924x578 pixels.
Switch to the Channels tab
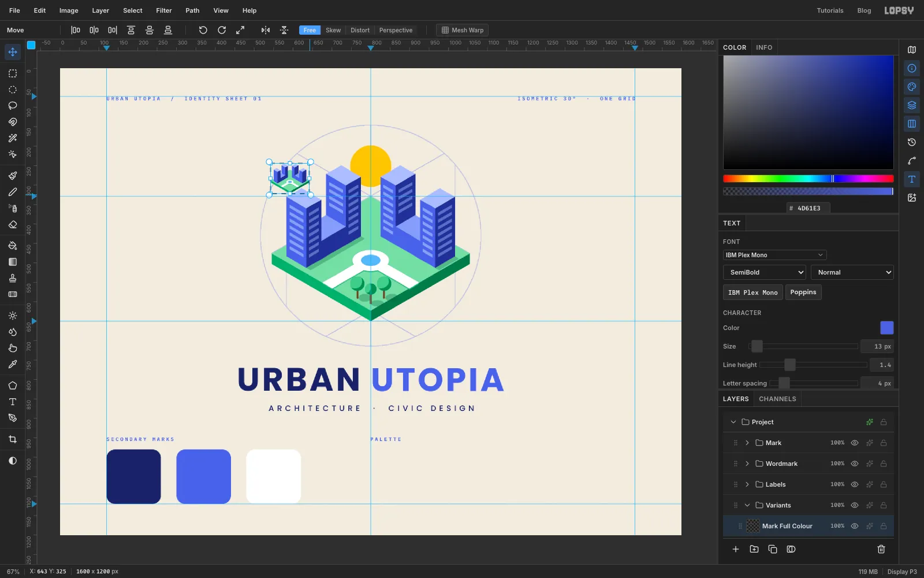click(x=777, y=399)
